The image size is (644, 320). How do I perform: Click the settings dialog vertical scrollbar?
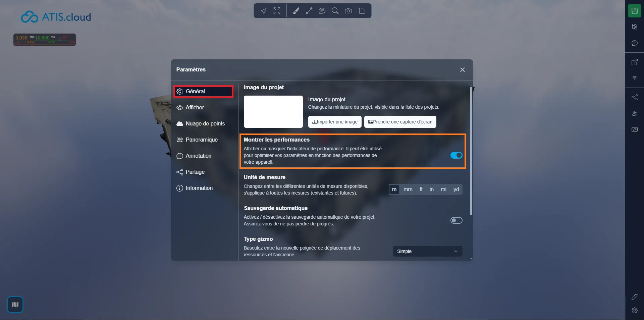pos(471,151)
